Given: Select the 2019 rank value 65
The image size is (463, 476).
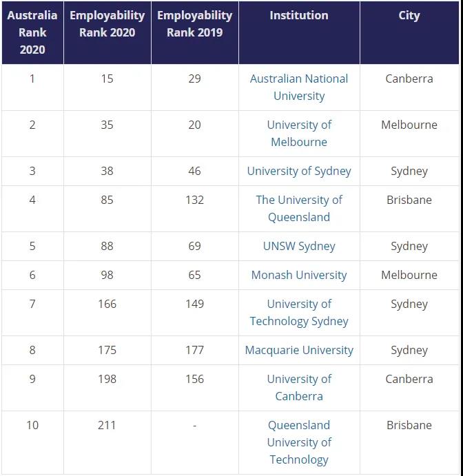Looking at the screenshot, I should tap(194, 275).
